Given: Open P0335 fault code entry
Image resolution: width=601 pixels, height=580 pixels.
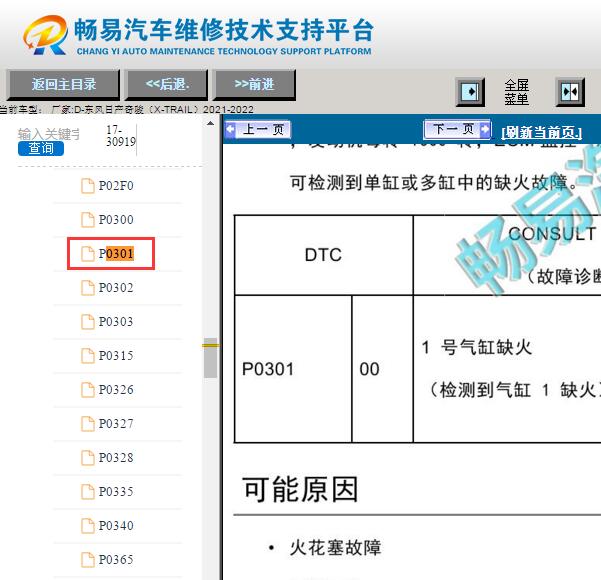Looking at the screenshot, I should tap(116, 492).
